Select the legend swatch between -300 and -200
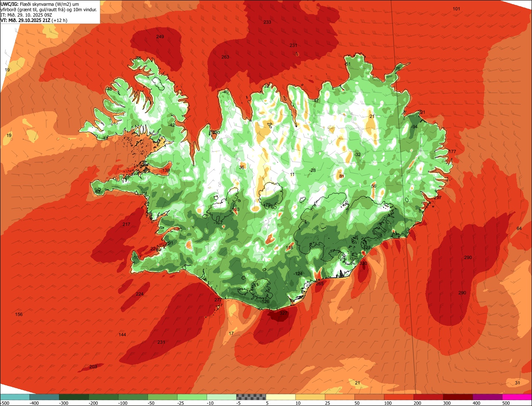This screenshot has width=532, height=406. tap(74, 397)
